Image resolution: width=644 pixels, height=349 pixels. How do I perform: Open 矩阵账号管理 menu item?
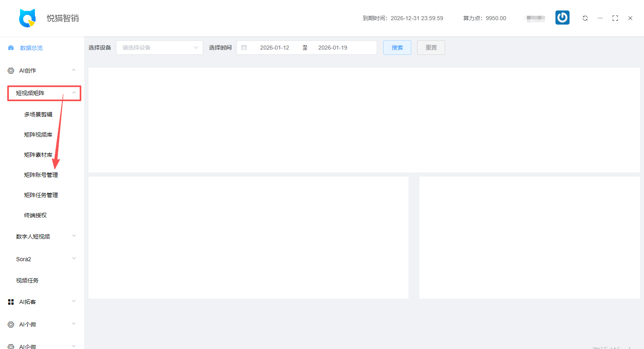point(41,175)
